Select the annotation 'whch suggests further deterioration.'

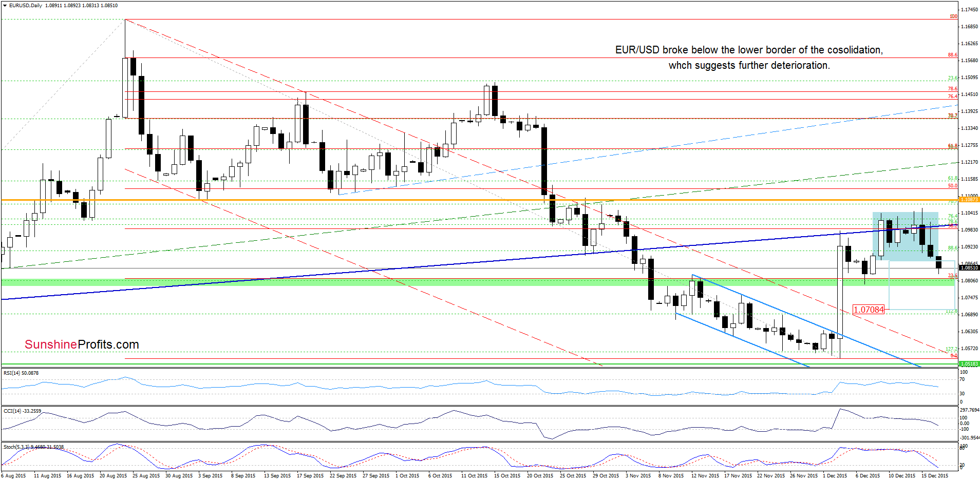point(749,65)
